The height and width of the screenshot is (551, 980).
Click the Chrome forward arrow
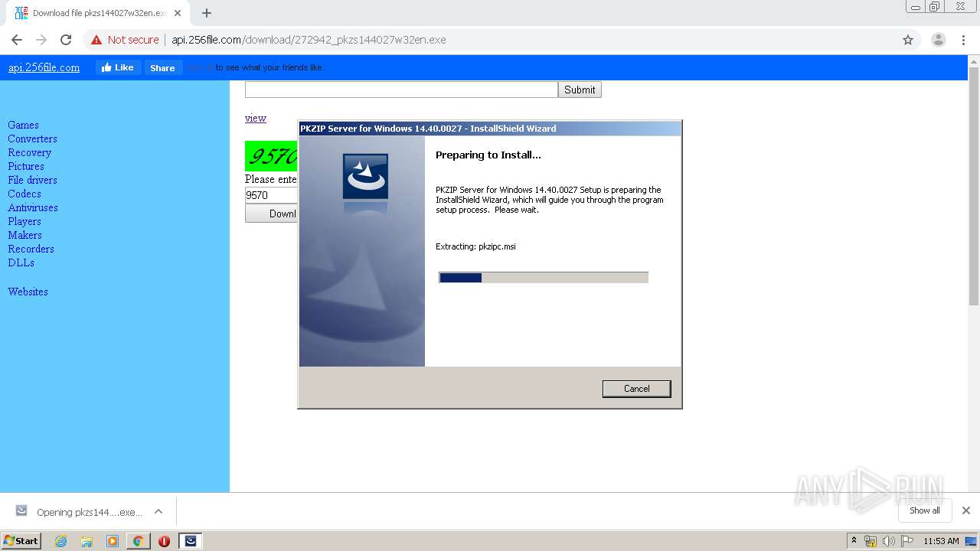pos(41,40)
